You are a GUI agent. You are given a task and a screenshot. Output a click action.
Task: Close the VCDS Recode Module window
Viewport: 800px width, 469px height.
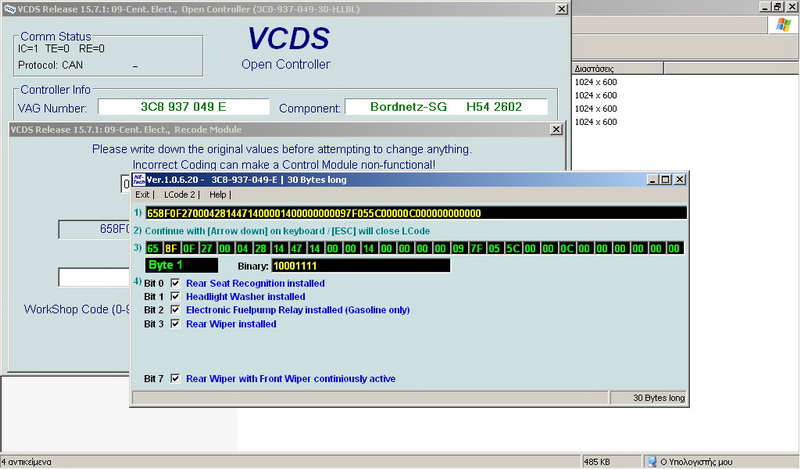coord(556,130)
